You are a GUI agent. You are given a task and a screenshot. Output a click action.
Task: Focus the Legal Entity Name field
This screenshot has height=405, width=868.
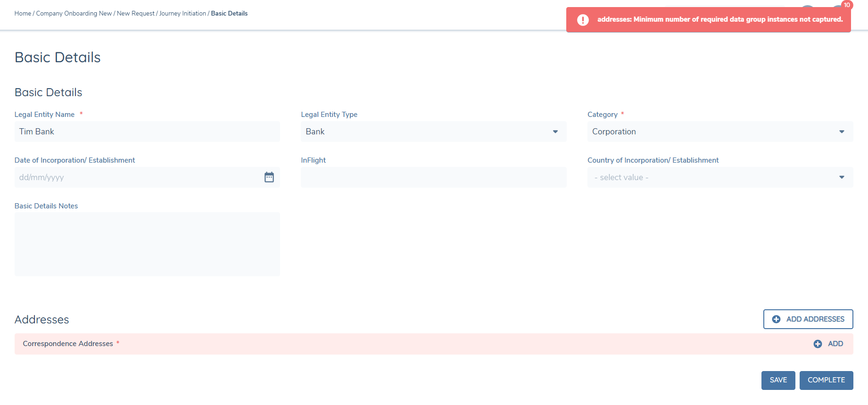pyautogui.click(x=147, y=132)
